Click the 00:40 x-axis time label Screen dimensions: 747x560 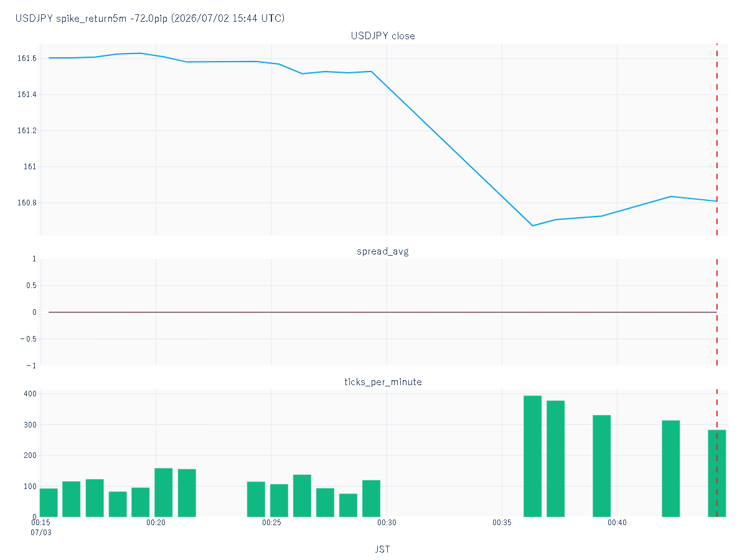[617, 523]
